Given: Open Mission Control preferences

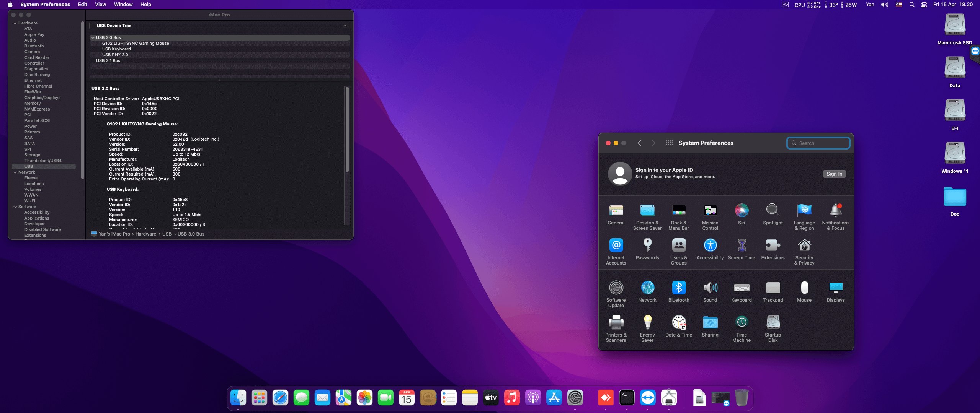Looking at the screenshot, I should (710, 217).
